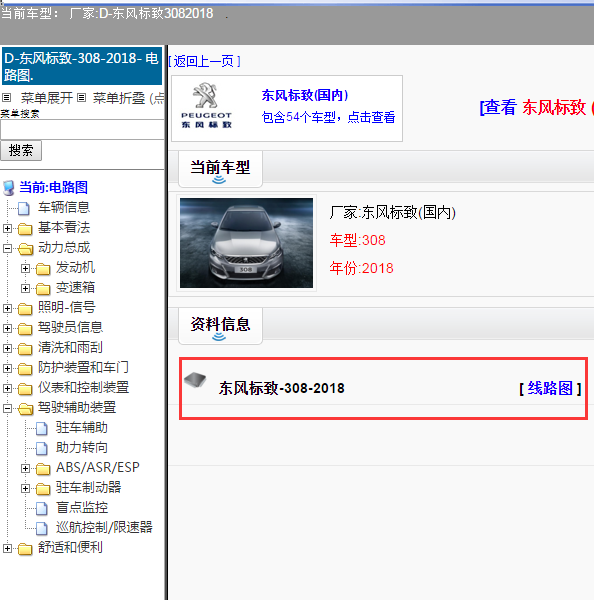Click the Peugeot 308 car thumbnail
Viewport: 594px width, 600px height.
(246, 243)
